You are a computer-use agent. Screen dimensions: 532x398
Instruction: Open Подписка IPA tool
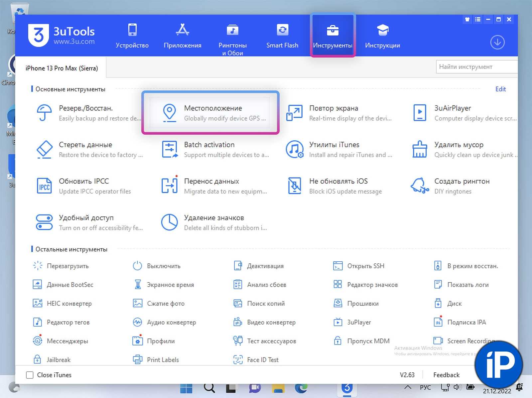click(x=460, y=322)
